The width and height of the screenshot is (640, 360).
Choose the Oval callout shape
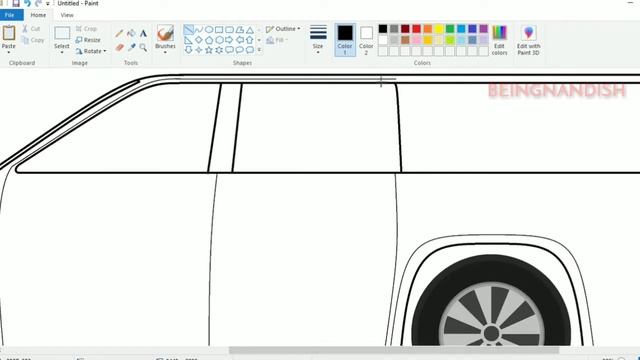(240, 50)
